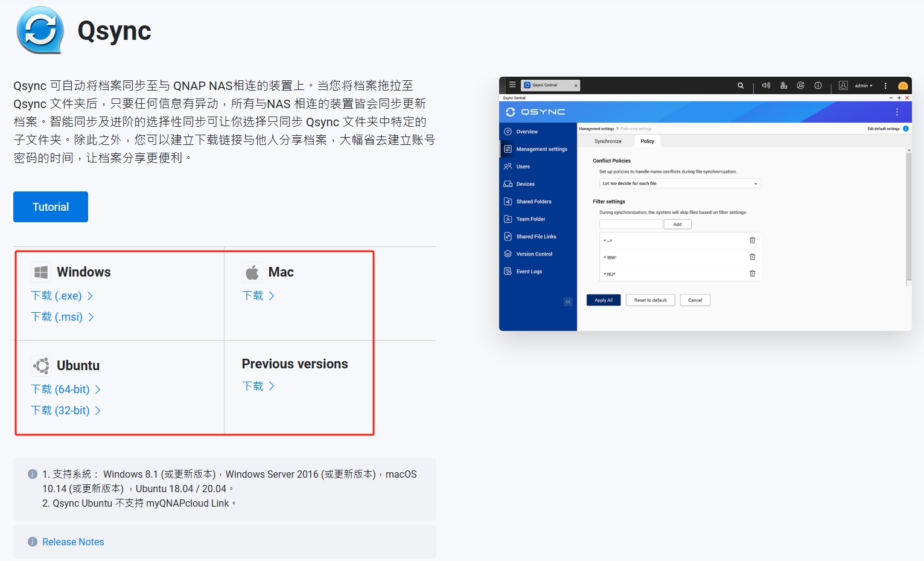Open the blue header three-dot options menu
This screenshot has width=924, height=561.
(x=897, y=112)
